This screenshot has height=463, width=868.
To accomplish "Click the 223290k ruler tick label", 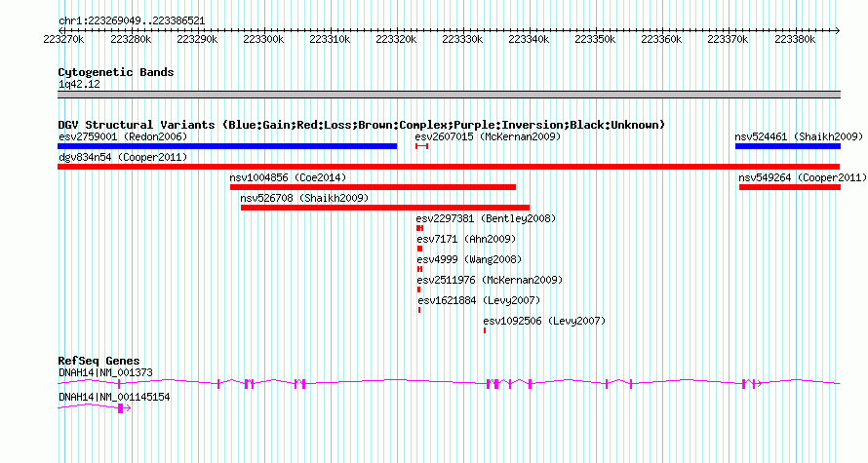I will (197, 39).
